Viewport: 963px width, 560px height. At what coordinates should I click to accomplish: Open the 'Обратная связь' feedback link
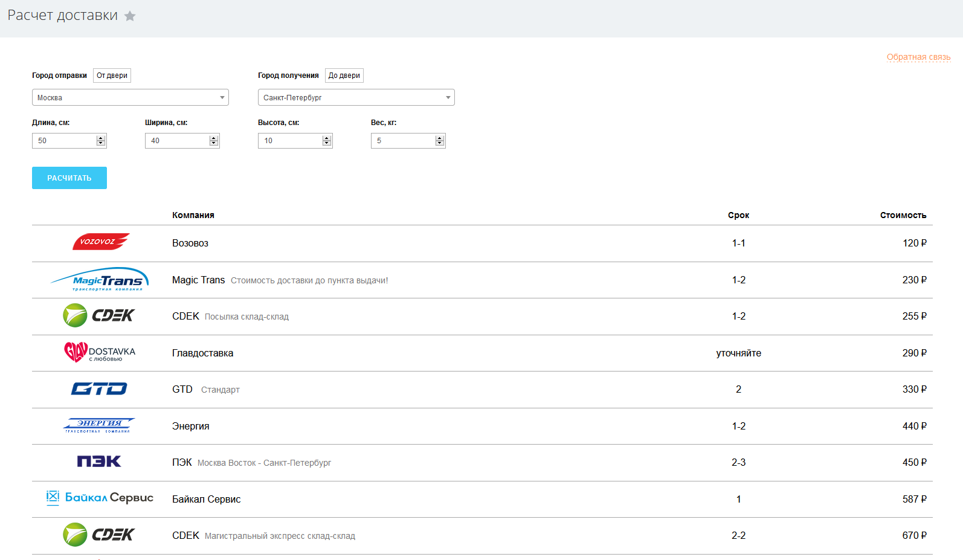click(918, 57)
